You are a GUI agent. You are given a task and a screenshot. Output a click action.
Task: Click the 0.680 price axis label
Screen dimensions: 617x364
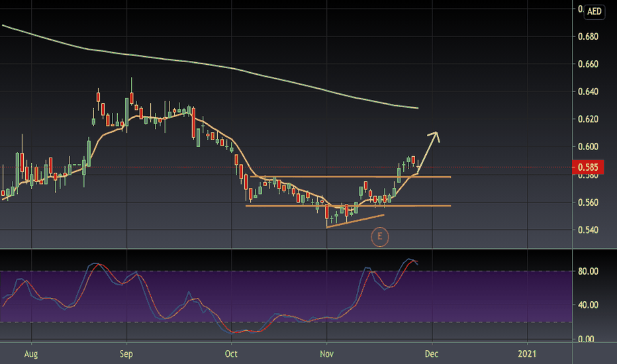588,36
